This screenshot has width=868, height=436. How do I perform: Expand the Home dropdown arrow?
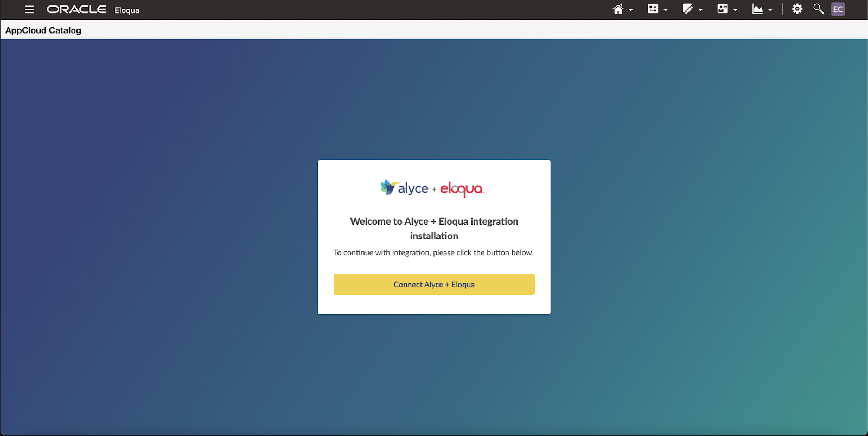click(631, 10)
